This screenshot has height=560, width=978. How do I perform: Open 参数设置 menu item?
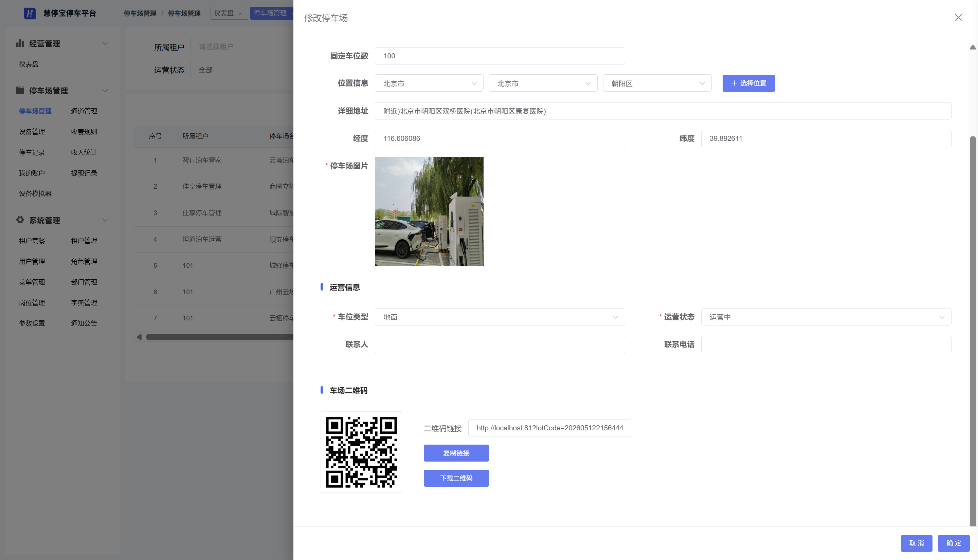[x=32, y=323]
